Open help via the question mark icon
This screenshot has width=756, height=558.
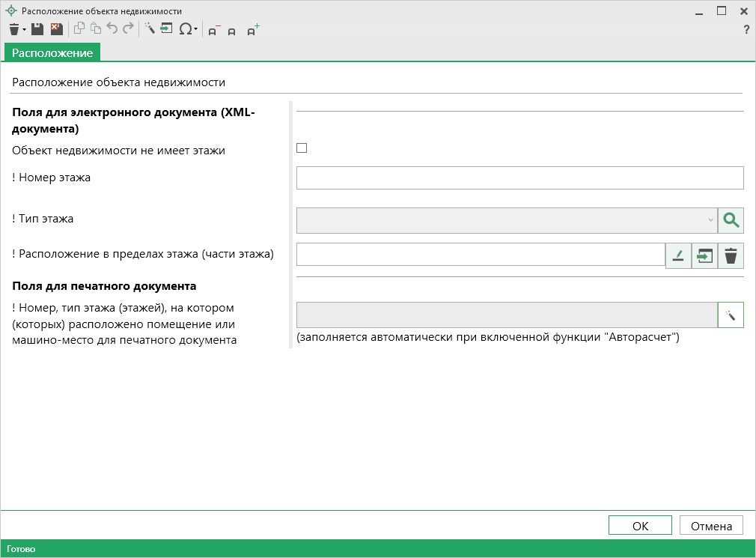(x=746, y=30)
